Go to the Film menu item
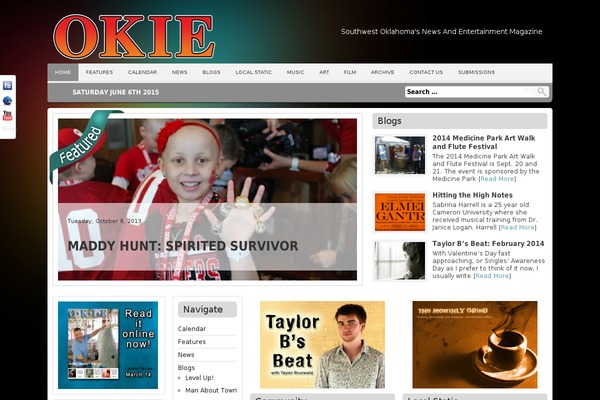Screen dimensions: 600x400 (x=350, y=72)
